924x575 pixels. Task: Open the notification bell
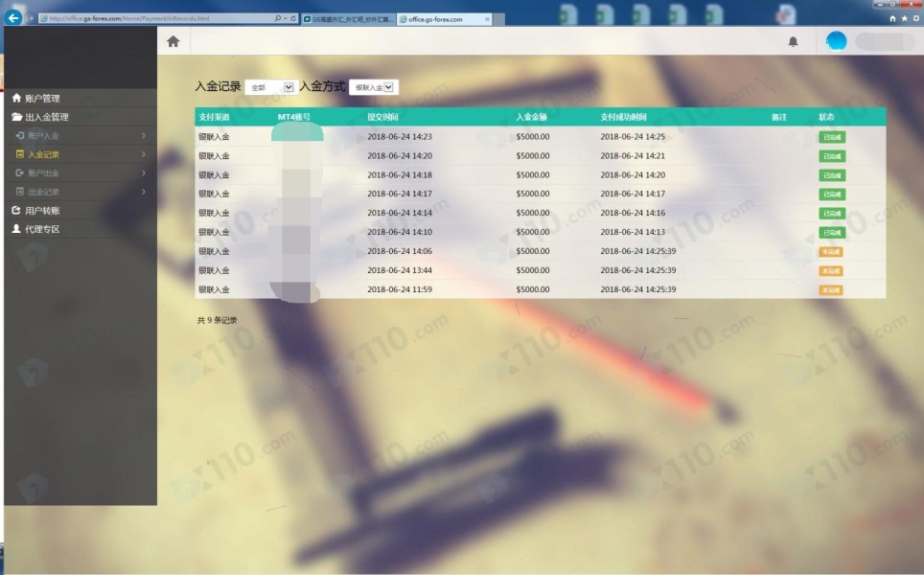pyautogui.click(x=793, y=42)
